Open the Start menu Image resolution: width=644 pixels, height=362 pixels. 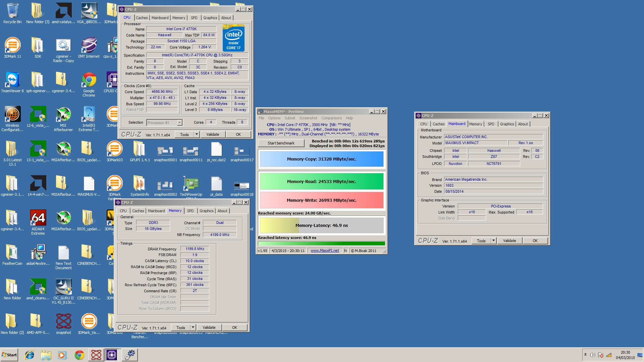click(9, 355)
